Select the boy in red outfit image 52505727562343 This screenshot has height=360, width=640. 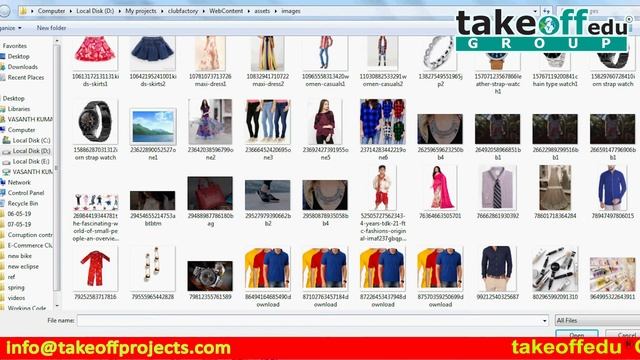coord(382,187)
